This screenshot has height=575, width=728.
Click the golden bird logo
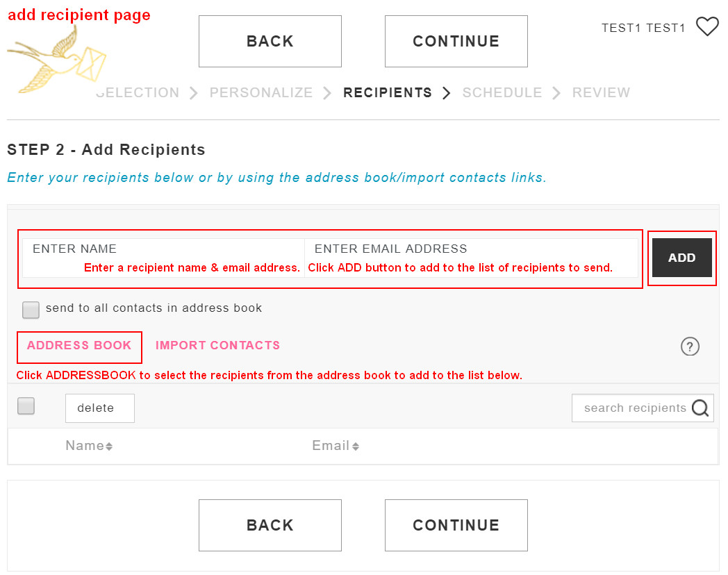(x=57, y=60)
